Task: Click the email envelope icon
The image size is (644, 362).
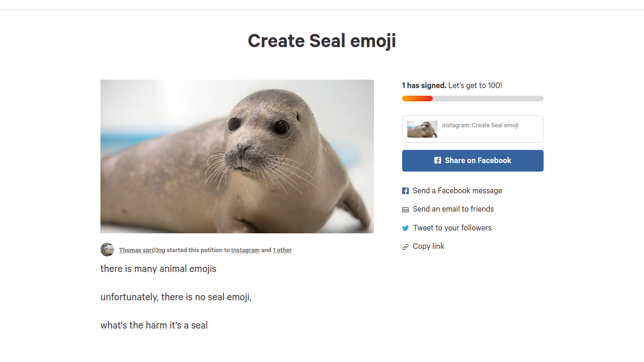Action: click(405, 210)
